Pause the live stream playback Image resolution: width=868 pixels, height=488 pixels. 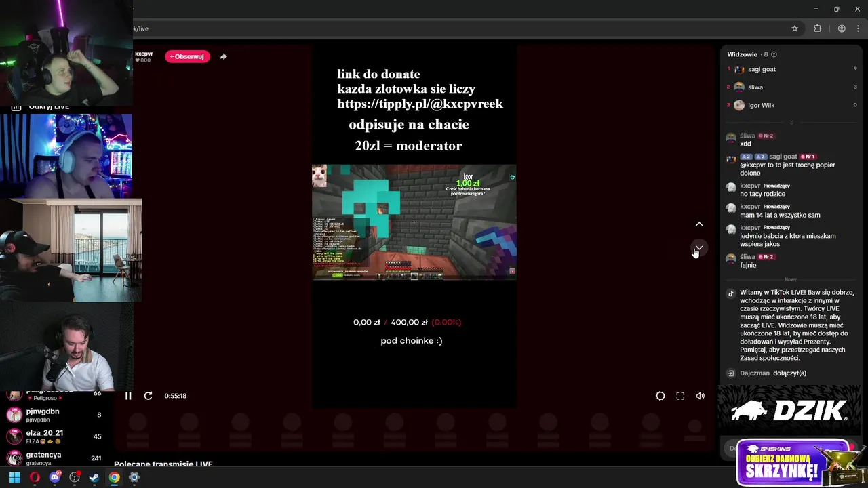(128, 396)
